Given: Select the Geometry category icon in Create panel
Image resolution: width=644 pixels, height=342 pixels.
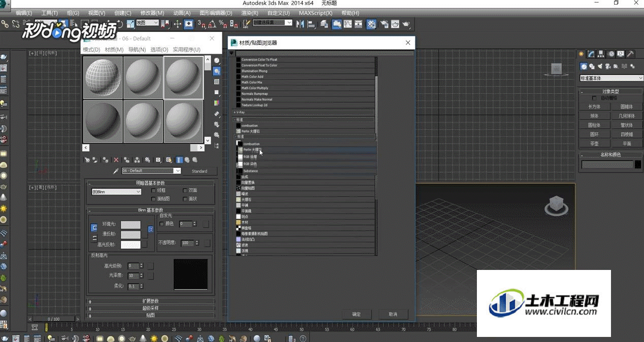Looking at the screenshot, I should tap(584, 66).
